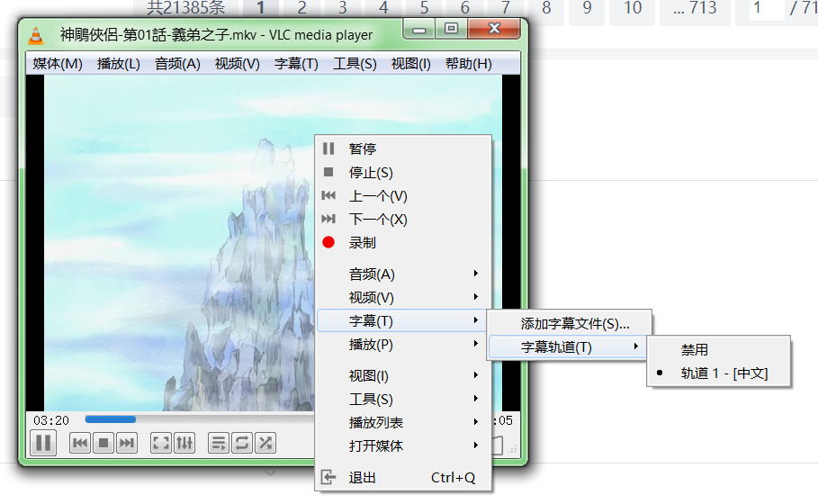Image resolution: width=818 pixels, height=504 pixels.
Task: Open 工具(S) menu in menu bar
Action: [x=355, y=64]
